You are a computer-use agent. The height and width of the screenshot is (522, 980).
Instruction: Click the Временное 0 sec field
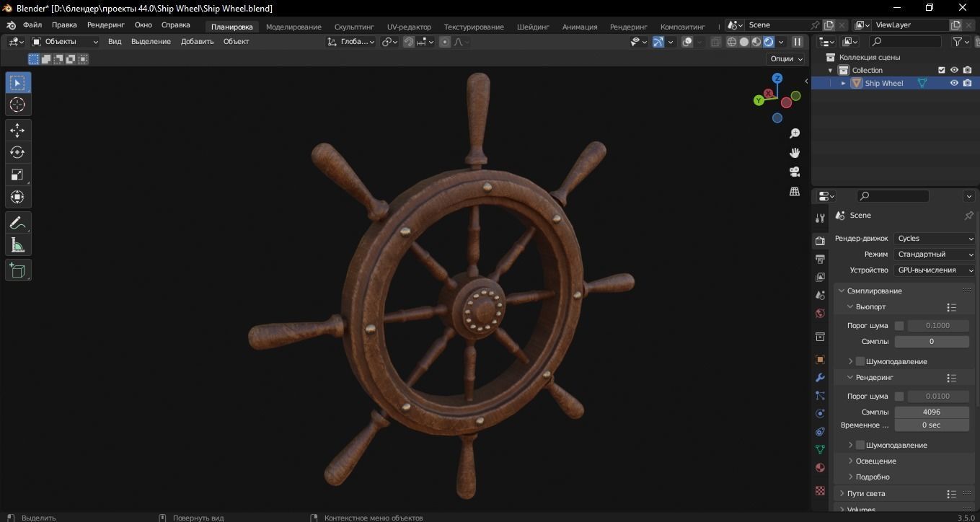tap(932, 425)
